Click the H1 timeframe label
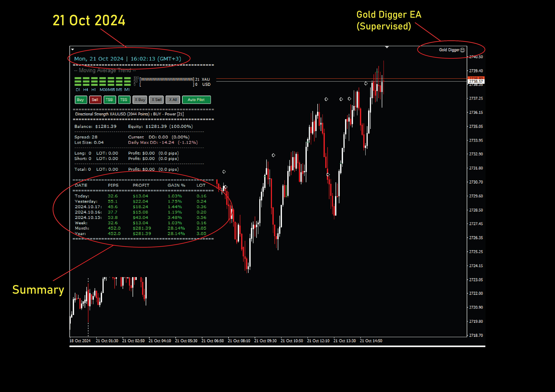The image size is (555, 392). tap(94, 90)
